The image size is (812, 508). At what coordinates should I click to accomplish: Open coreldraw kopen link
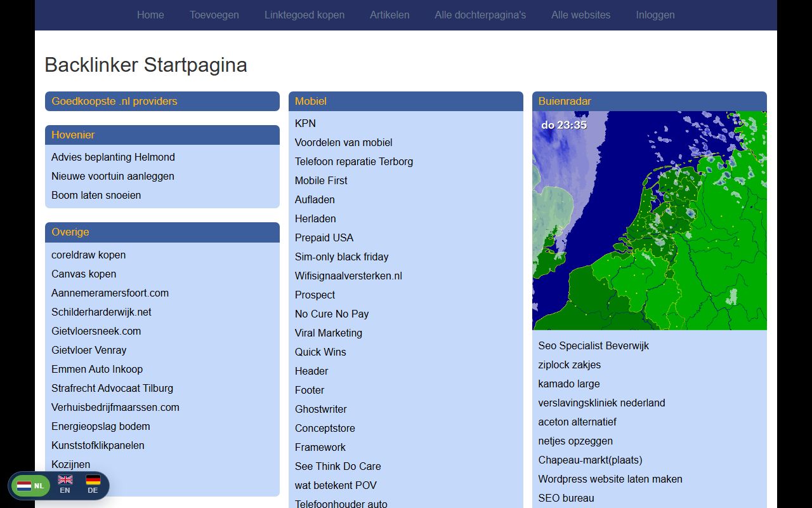[89, 255]
